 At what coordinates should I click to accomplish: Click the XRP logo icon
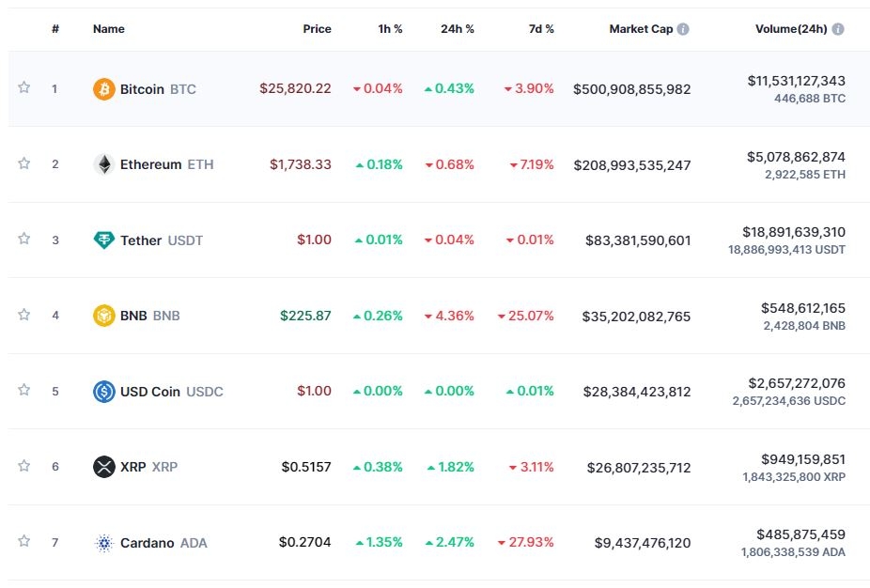pos(104,467)
